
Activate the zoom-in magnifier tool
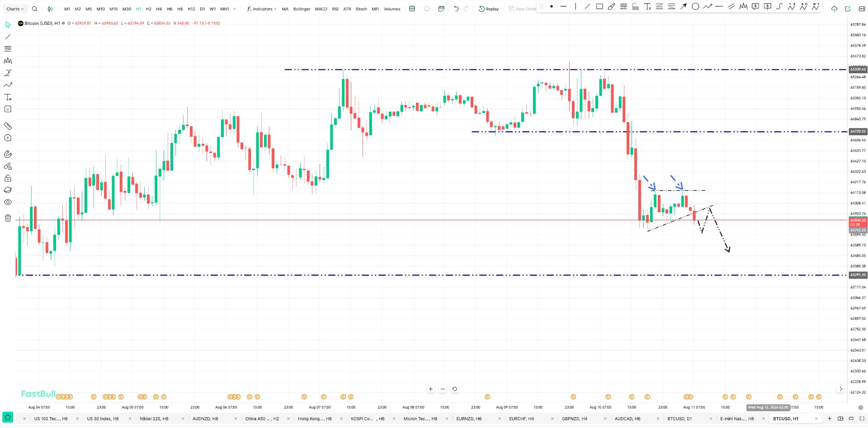(x=8, y=138)
